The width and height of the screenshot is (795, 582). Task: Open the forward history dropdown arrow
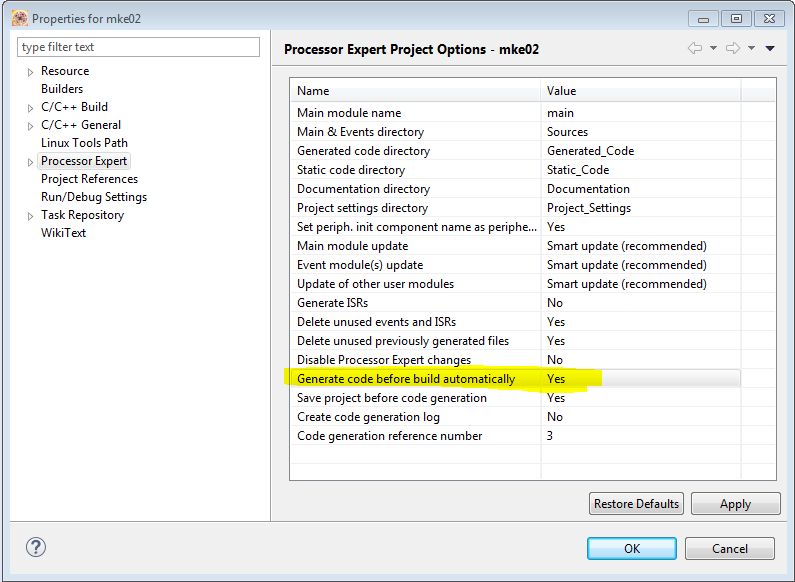[x=751, y=48]
